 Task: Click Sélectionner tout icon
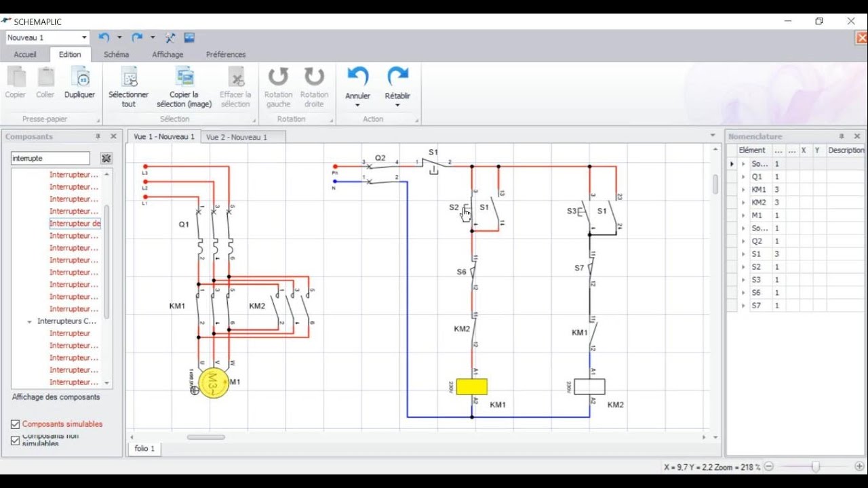tap(129, 77)
